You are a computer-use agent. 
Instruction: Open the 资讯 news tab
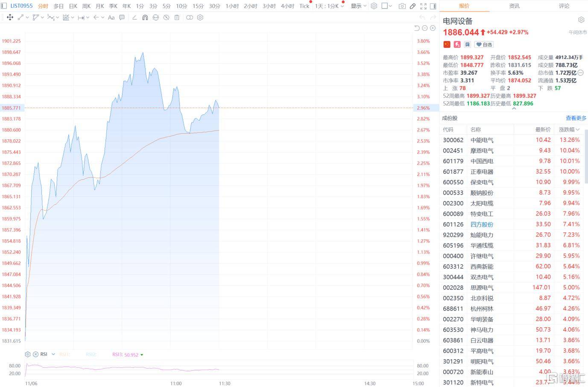coord(515,6)
